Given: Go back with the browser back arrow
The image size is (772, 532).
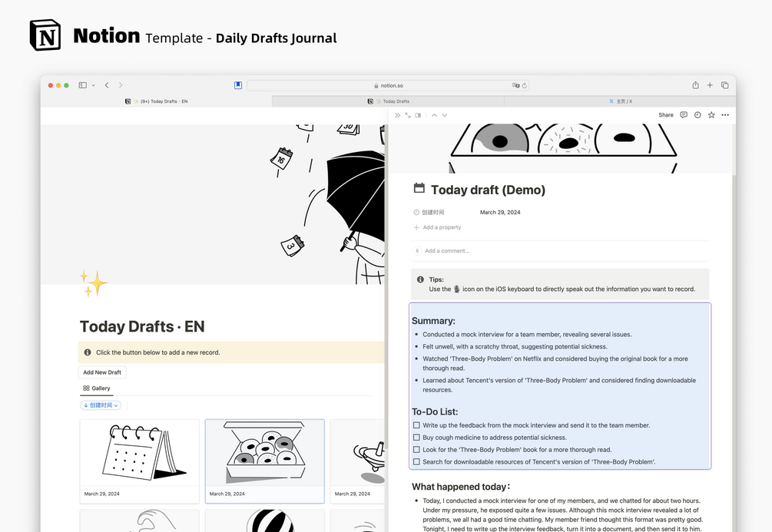Looking at the screenshot, I should 107,85.
